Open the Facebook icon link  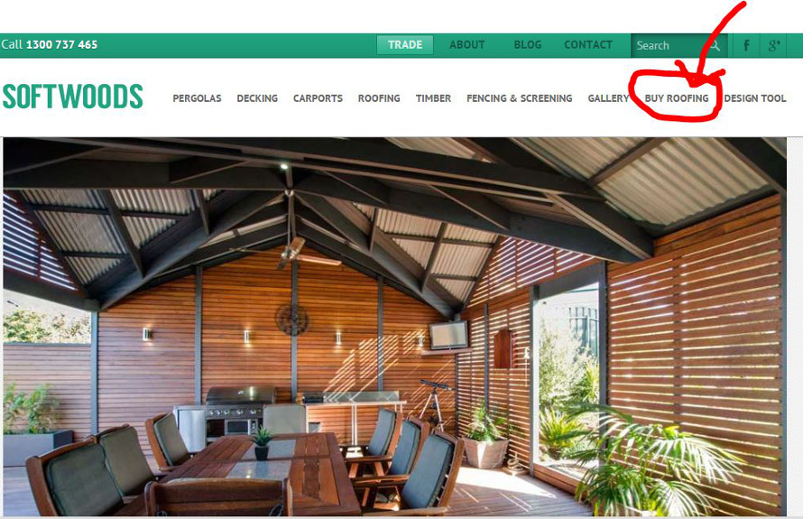tap(746, 45)
